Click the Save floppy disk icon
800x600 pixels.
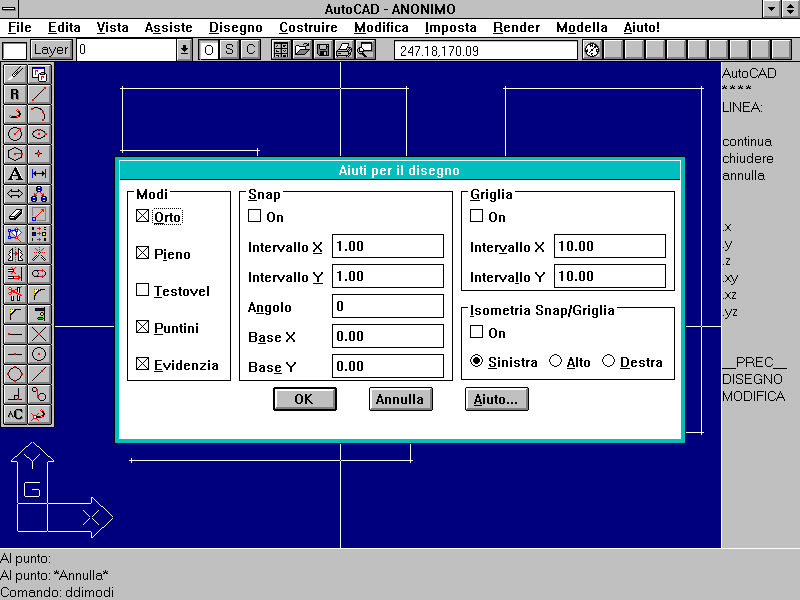tap(323, 50)
